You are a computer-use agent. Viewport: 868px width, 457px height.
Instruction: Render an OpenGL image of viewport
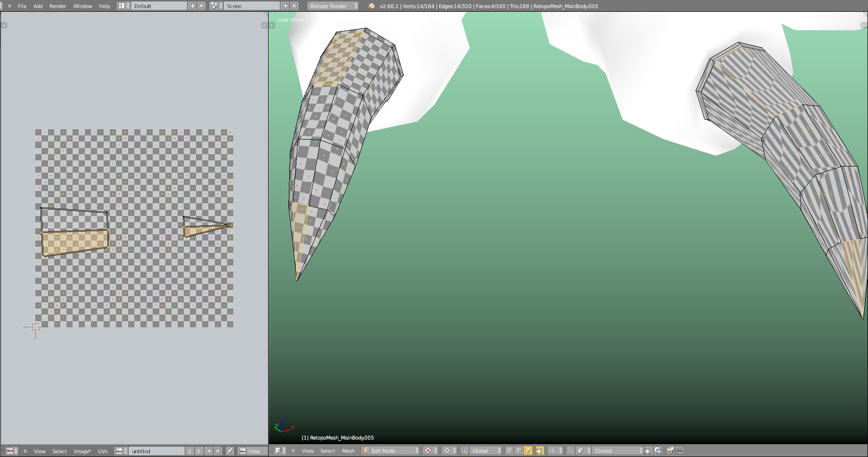point(670,450)
